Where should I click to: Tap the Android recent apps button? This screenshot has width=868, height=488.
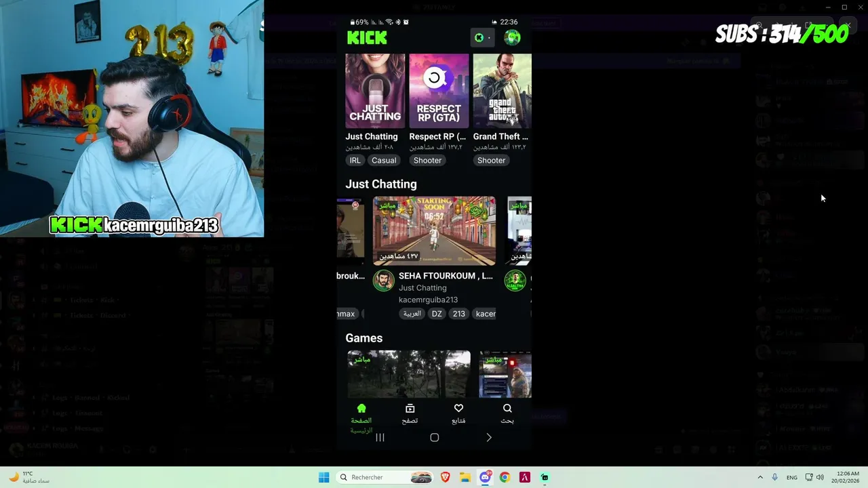click(x=380, y=438)
